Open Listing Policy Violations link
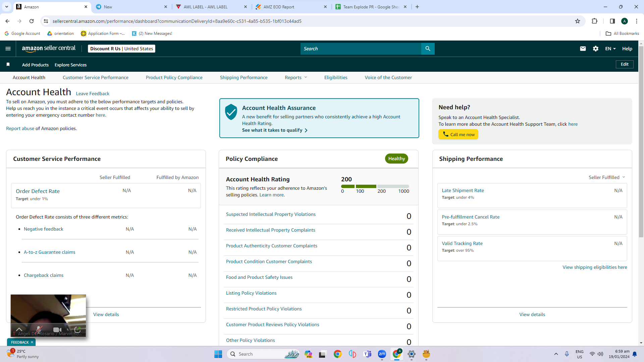644x362 pixels. pyautogui.click(x=251, y=293)
